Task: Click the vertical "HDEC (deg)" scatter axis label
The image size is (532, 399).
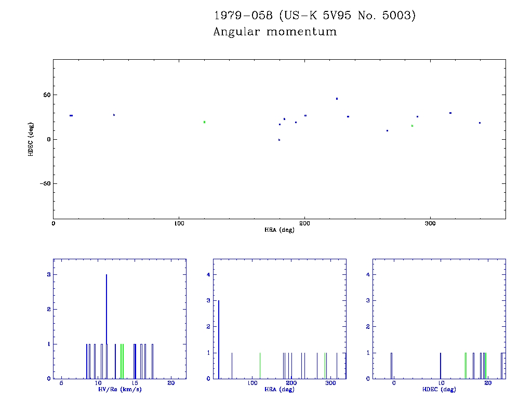Action: click(32, 139)
